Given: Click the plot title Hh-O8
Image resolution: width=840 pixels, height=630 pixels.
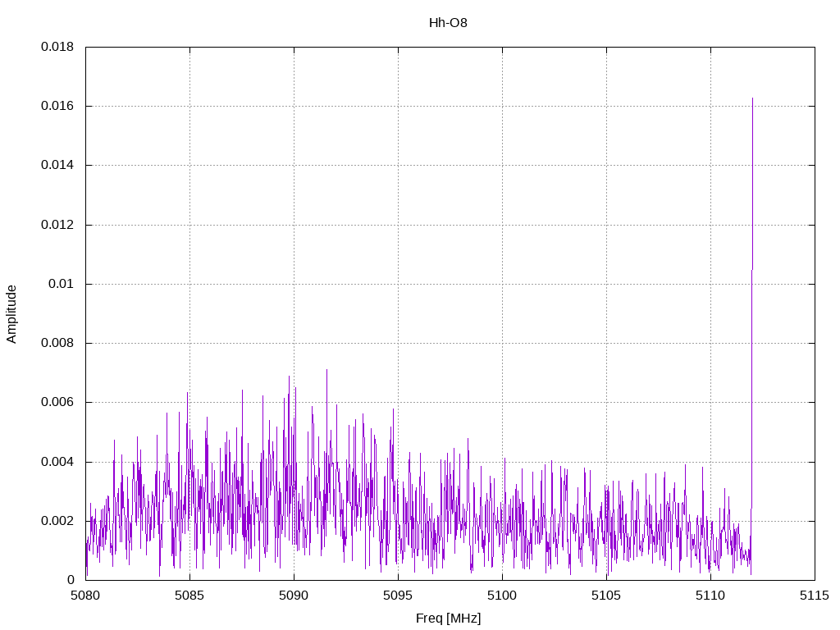Looking at the screenshot, I should pos(448,22).
